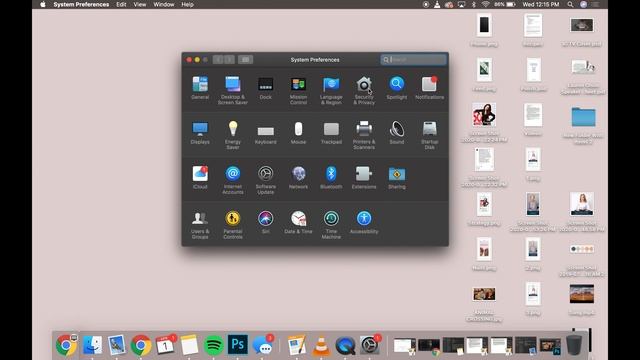Launch Photoshop from the Dock
Viewport: 640px width, 360px height.
[x=238, y=345]
